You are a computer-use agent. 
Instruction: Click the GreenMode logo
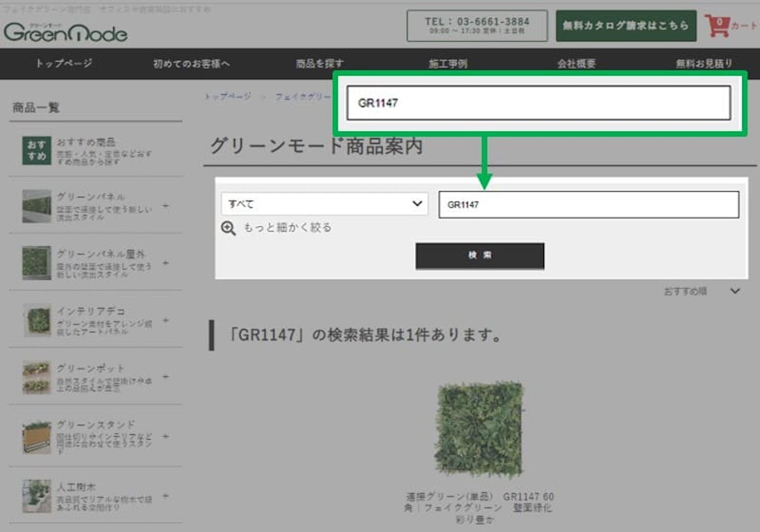pyautogui.click(x=65, y=32)
